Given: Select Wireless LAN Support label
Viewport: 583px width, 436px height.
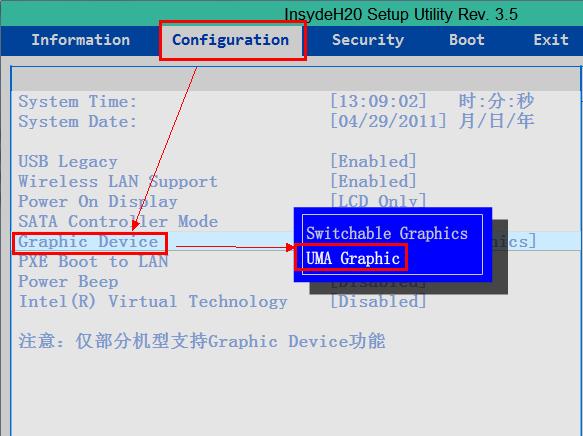Looking at the screenshot, I should coord(118,182).
